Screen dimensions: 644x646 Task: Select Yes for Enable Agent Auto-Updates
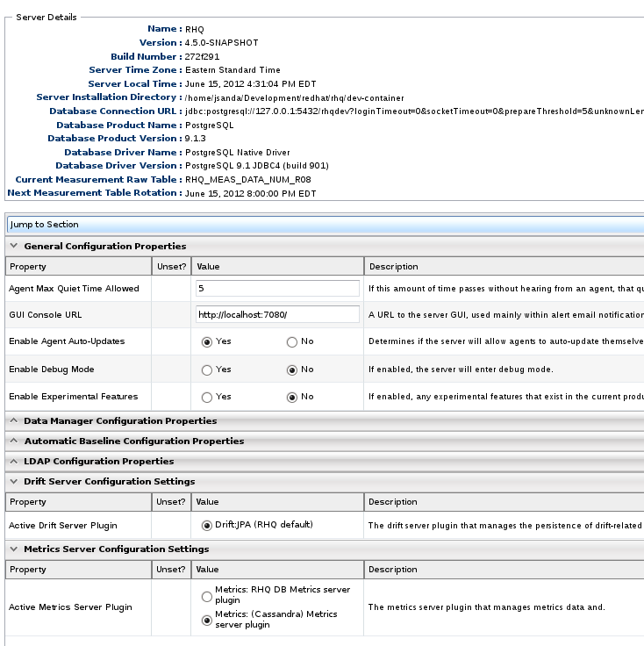click(x=207, y=342)
